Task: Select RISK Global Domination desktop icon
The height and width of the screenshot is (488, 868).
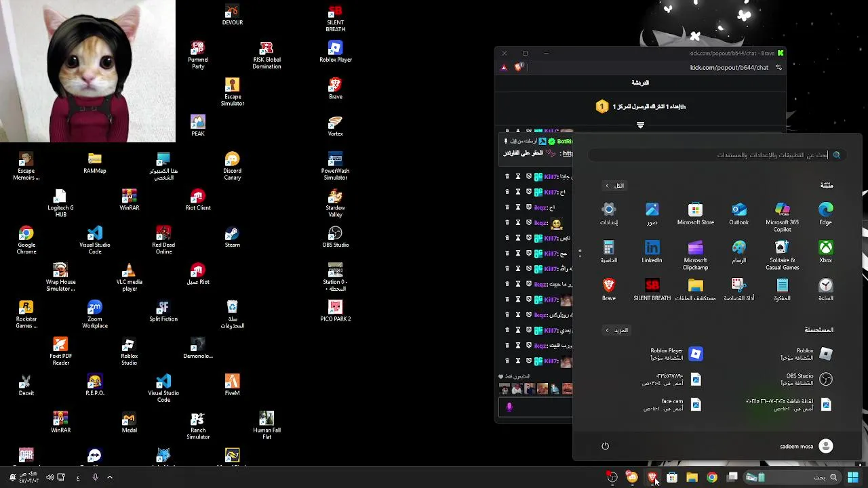Action: [267, 56]
